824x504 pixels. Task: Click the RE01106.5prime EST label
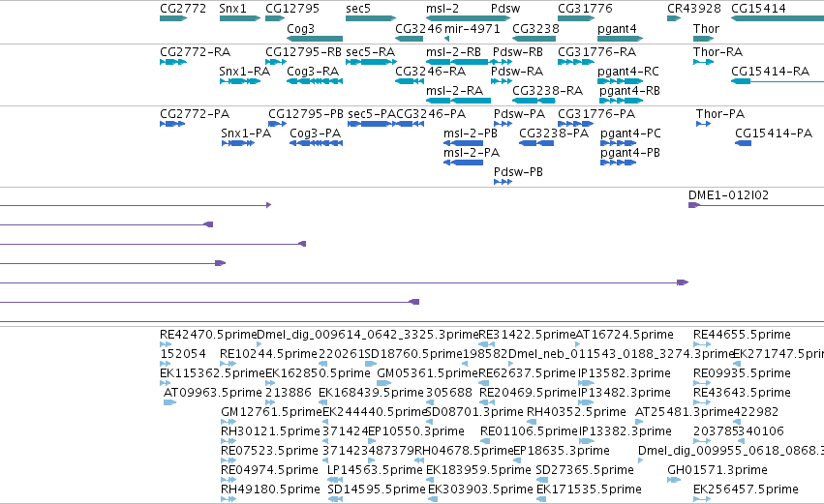(529, 431)
